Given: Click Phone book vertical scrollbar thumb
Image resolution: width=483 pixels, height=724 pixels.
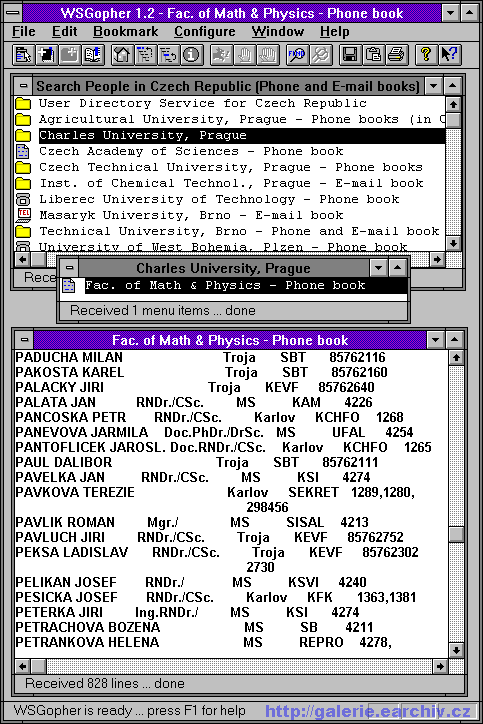Looking at the screenshot, I should coord(456,535).
